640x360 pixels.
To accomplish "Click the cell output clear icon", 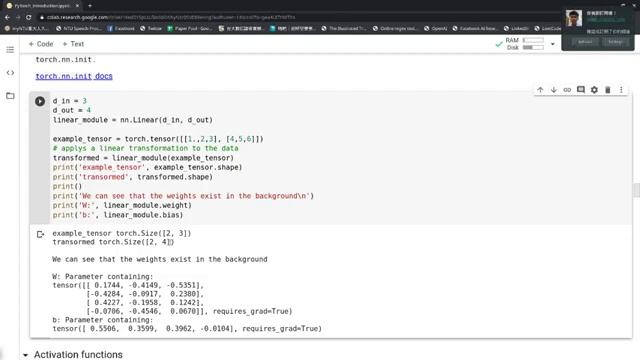I will [40, 234].
